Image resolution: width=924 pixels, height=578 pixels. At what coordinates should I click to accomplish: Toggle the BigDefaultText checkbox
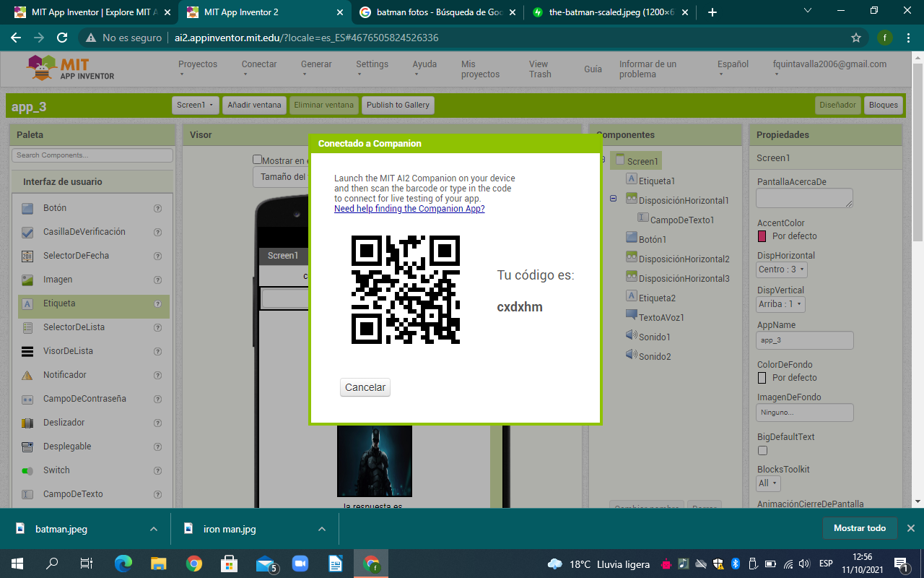762,451
